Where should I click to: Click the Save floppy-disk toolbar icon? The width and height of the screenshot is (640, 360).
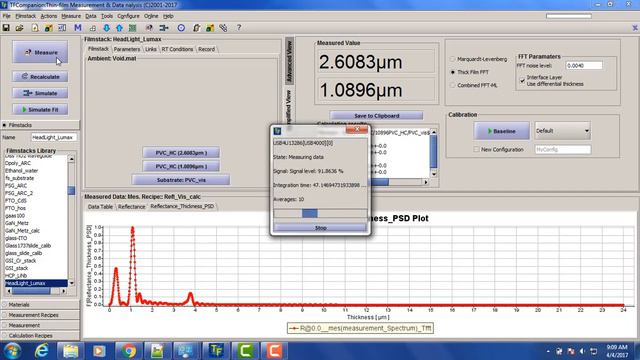tap(6, 28)
